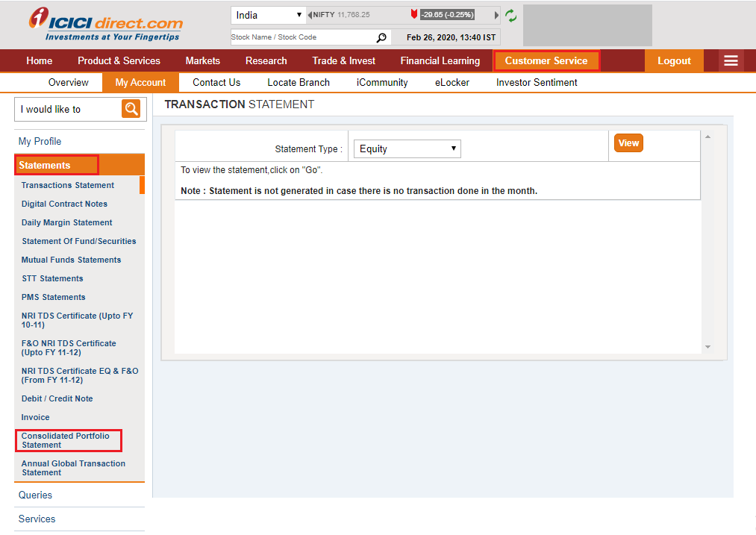Open the Trade & Invest menu
The image size is (756, 535).
point(344,60)
